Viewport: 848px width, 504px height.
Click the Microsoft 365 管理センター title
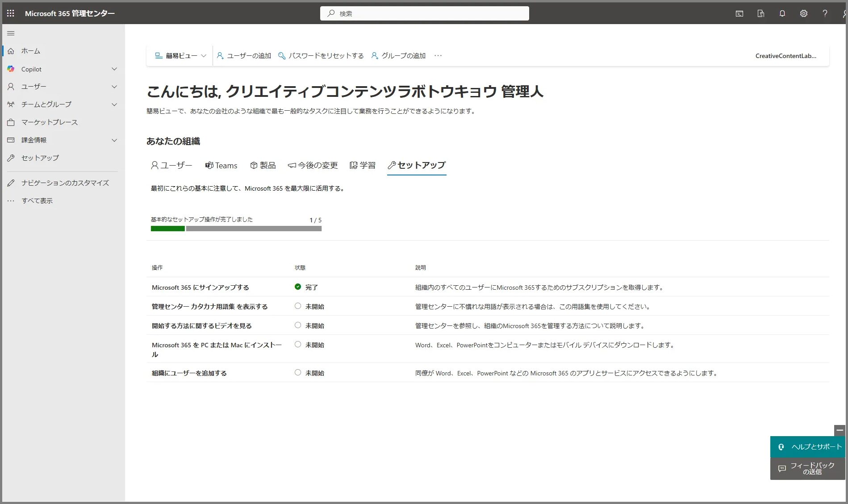pyautogui.click(x=70, y=13)
